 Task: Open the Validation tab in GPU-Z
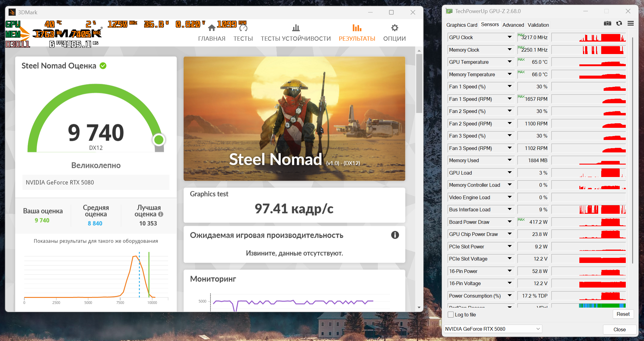click(538, 25)
